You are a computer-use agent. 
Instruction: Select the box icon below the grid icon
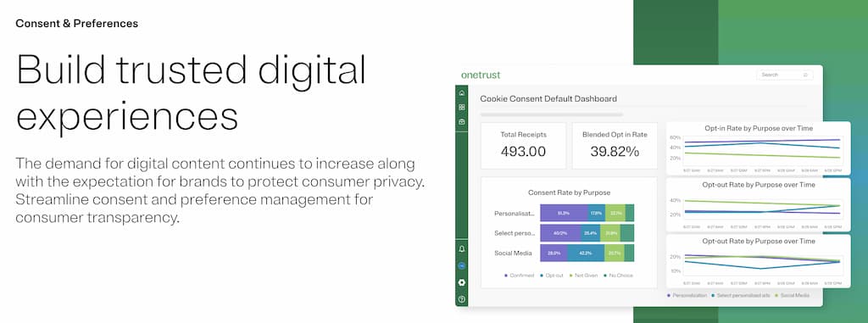pyautogui.click(x=462, y=121)
